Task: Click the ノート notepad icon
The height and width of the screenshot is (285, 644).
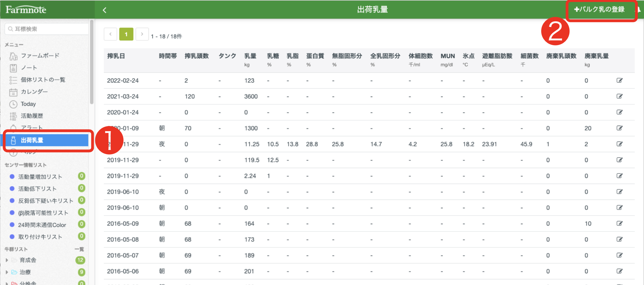Action: tap(13, 68)
